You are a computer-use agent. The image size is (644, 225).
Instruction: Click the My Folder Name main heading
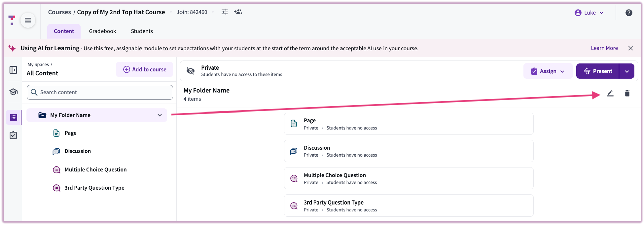pyautogui.click(x=206, y=90)
